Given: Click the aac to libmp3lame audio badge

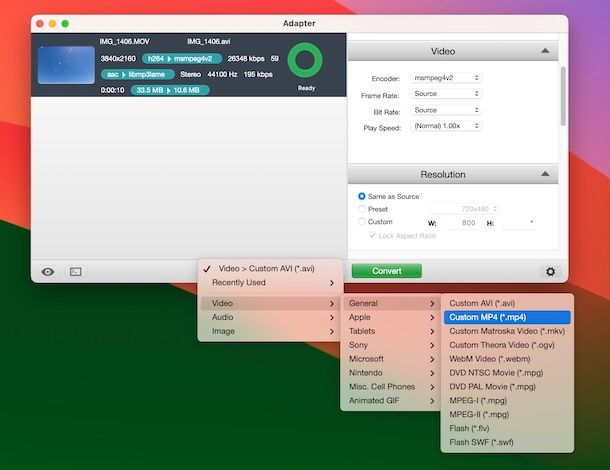Looking at the screenshot, I should click(138, 74).
